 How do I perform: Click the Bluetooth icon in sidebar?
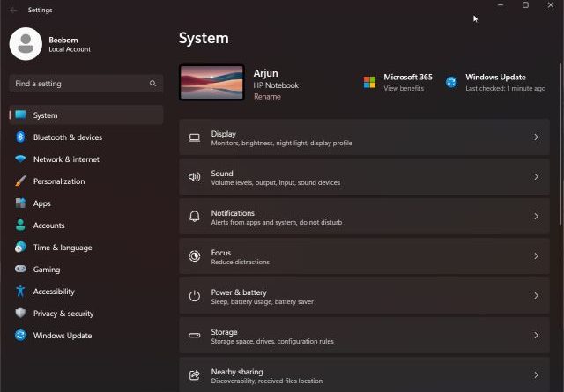[x=20, y=137]
